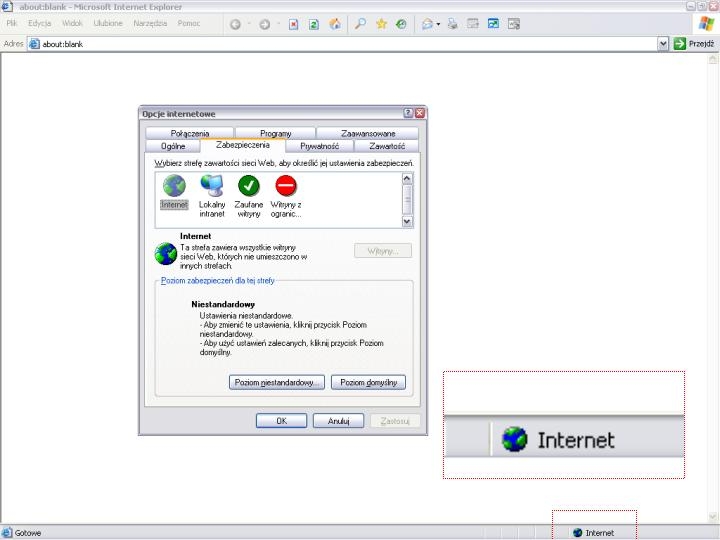This screenshot has width=720, height=540.
Task: Open the Mail dropdown arrow
Action: 438,24
